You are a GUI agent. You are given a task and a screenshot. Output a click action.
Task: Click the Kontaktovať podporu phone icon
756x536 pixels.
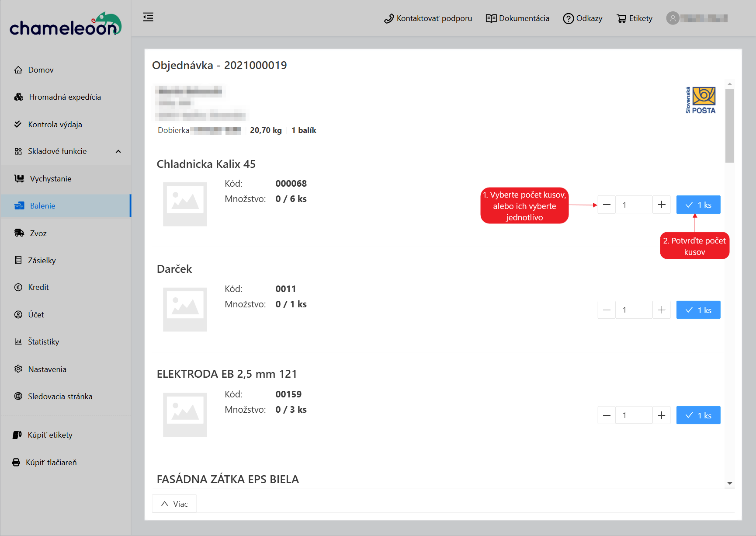click(388, 19)
